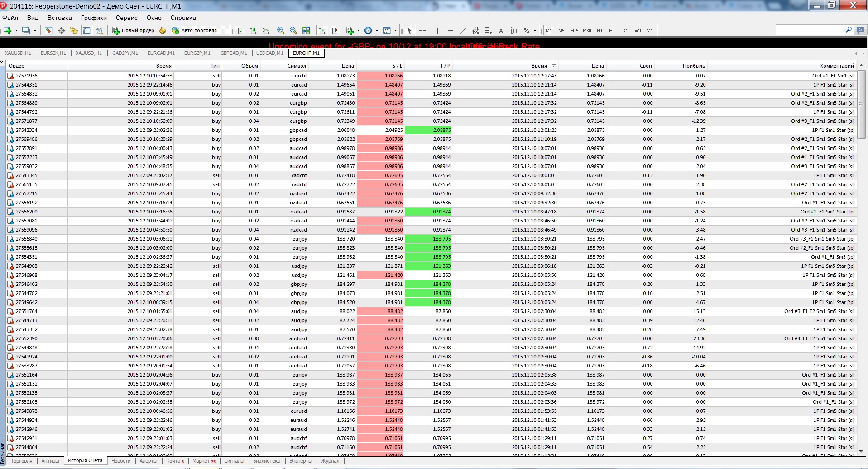Close the Terminal panel with the x

point(2,63)
